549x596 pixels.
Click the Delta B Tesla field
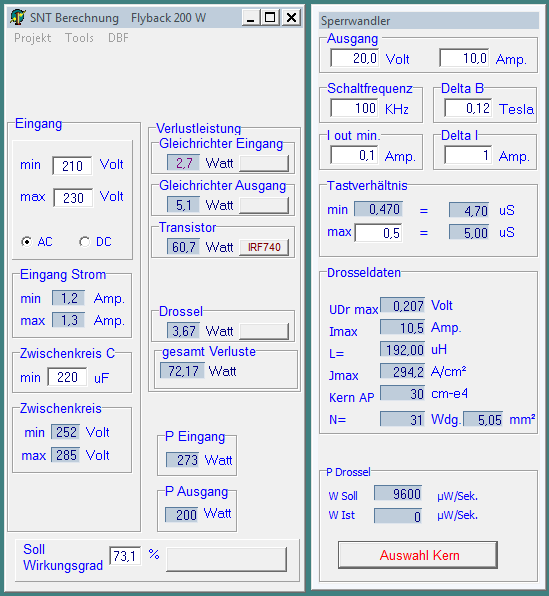pos(468,108)
